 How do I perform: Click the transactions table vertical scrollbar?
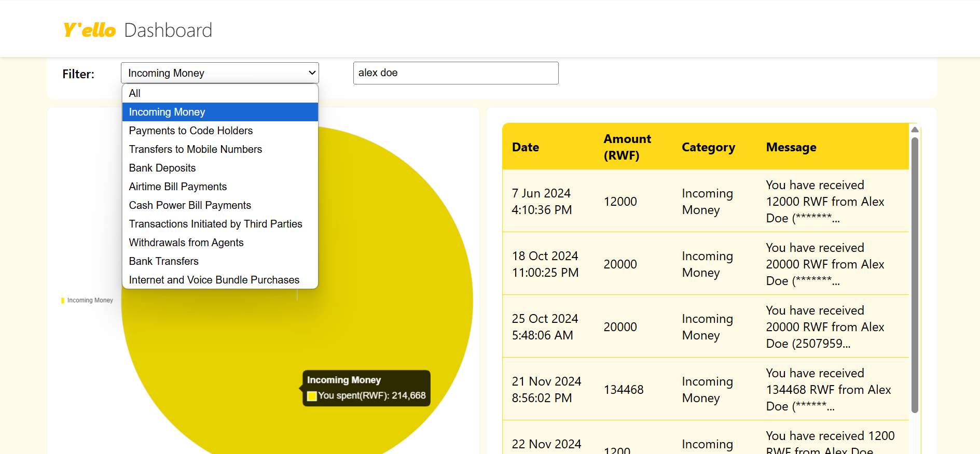[915, 275]
